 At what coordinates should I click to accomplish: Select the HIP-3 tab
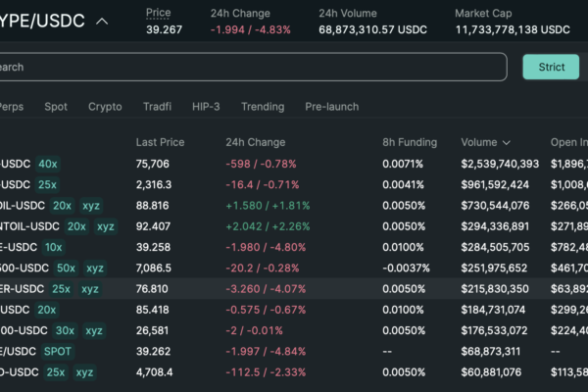(x=206, y=107)
